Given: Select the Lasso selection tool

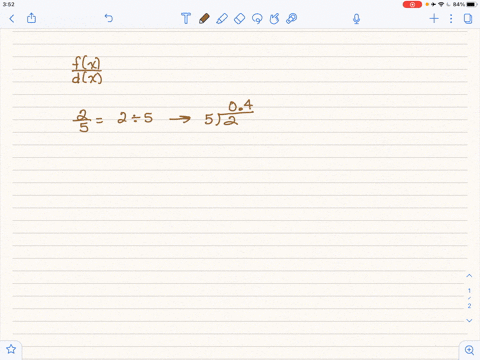Looking at the screenshot, I should pos(257,18).
